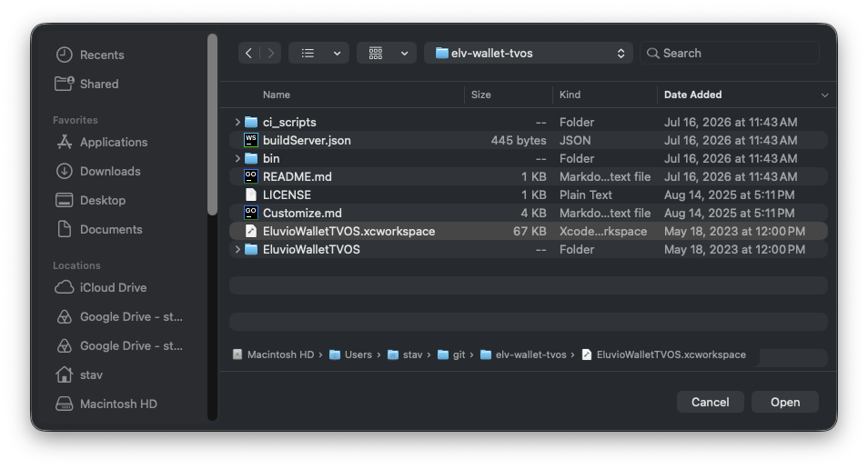Viewport: 868px width, 469px height.
Task: Click the Favorites section heading
Action: [x=76, y=120]
